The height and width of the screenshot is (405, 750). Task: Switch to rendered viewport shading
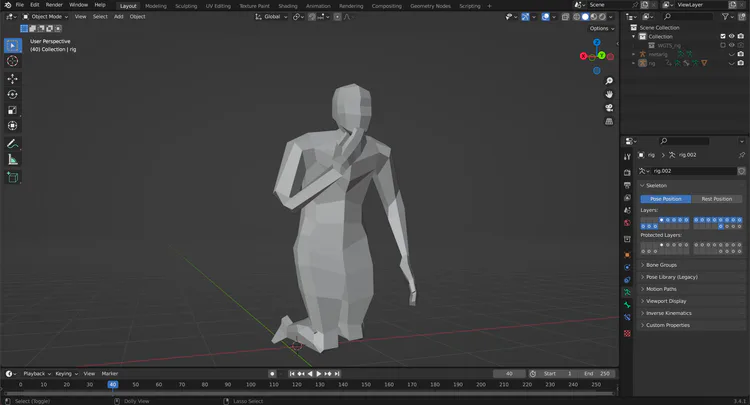[x=602, y=17]
